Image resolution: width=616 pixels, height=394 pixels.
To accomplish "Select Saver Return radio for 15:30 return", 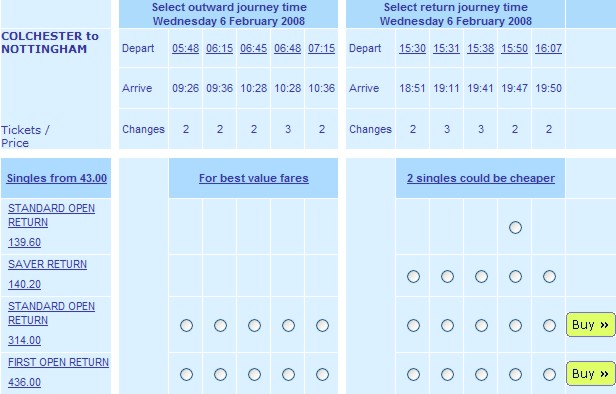I will click(x=413, y=277).
